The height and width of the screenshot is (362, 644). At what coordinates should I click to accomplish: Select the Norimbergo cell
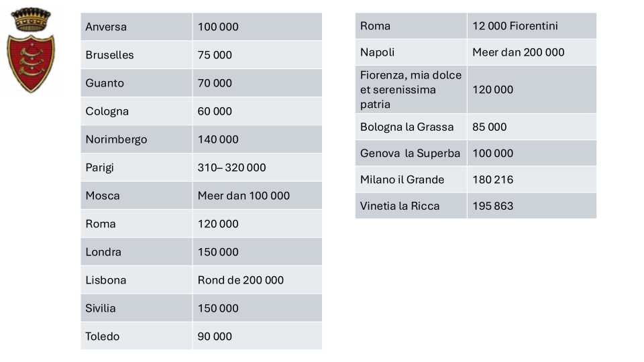click(x=136, y=139)
